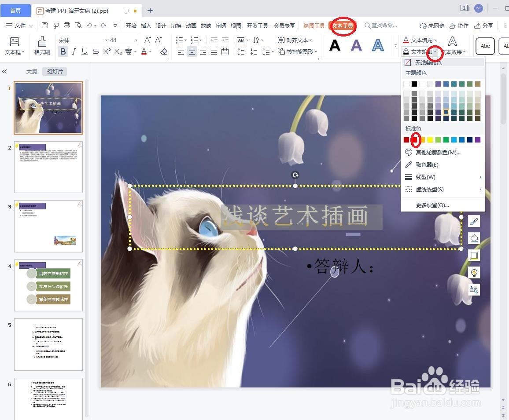Expand the 文件 menu dropdown
This screenshot has height=420, width=509.
(20, 26)
